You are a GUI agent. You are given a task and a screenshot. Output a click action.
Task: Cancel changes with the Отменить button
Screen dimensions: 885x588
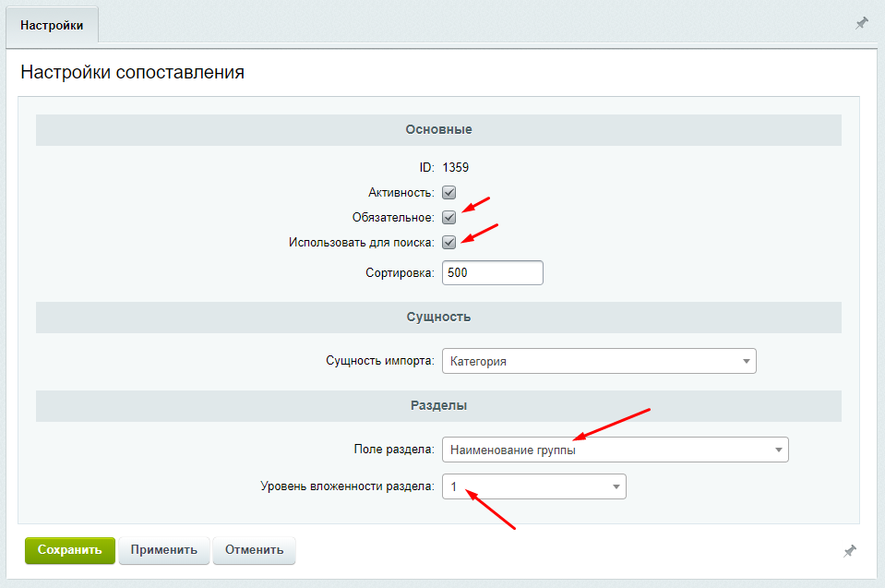coord(254,550)
